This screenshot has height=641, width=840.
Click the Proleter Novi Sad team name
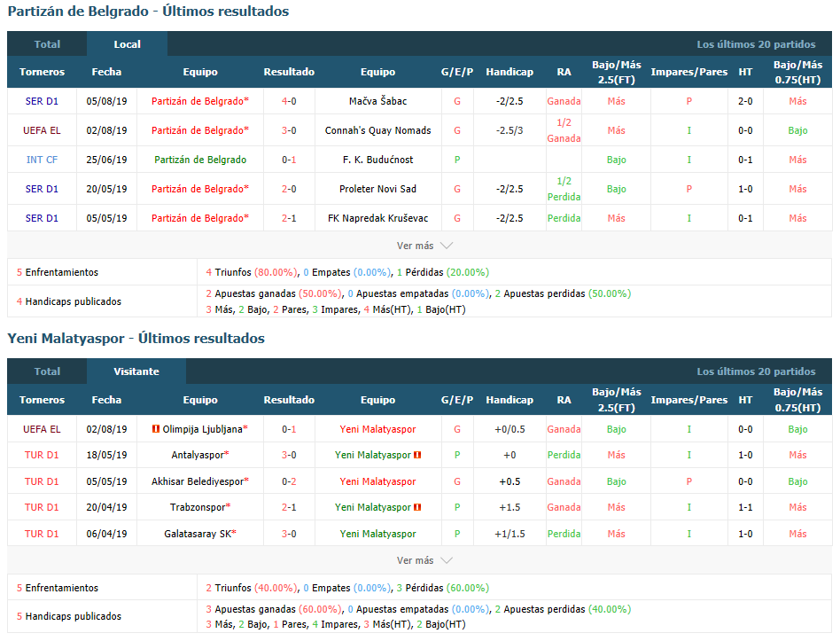(377, 189)
